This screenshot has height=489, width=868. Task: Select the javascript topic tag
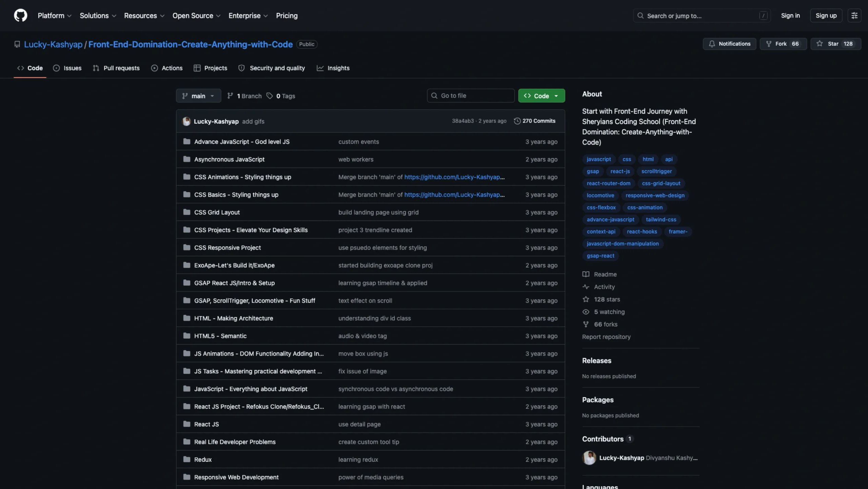point(599,159)
